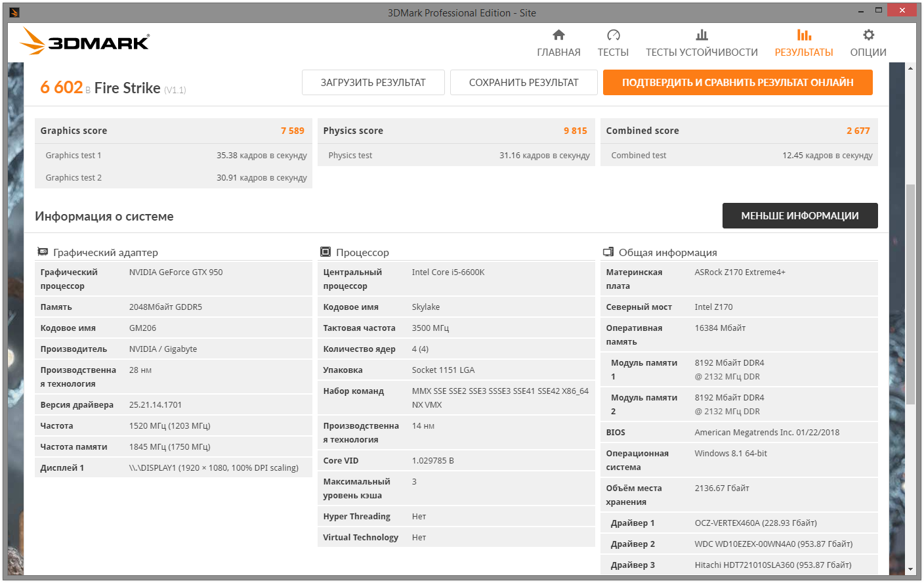This screenshot has width=924, height=583.
Task: Click the СОХРАНИТЬ РЕЗУЛЬТАТ button
Action: (524, 83)
